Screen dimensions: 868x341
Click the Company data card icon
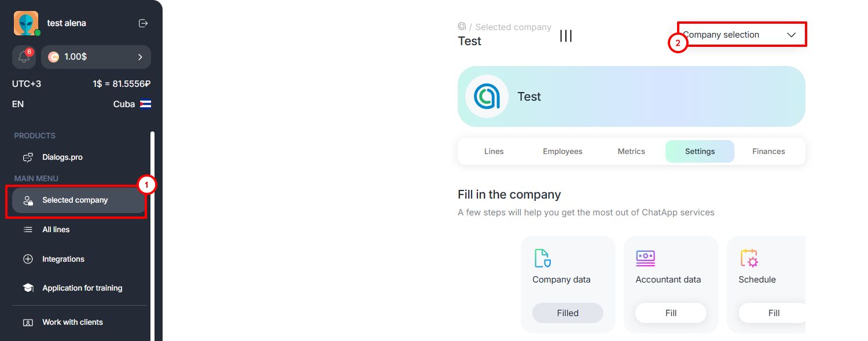tap(542, 258)
